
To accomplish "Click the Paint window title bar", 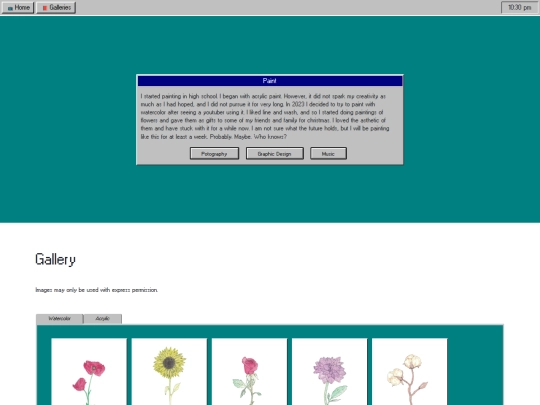I will click(x=270, y=81).
